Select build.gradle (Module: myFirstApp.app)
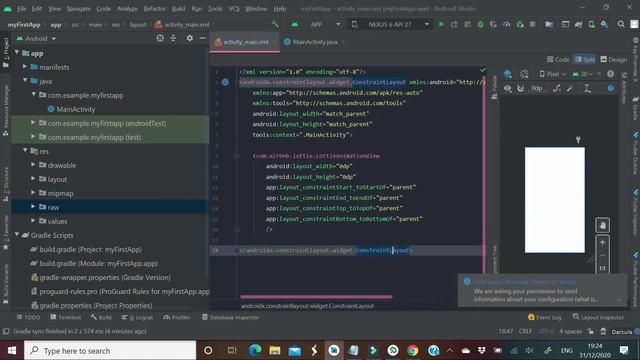Viewport: 640px width, 360px height. (94, 263)
